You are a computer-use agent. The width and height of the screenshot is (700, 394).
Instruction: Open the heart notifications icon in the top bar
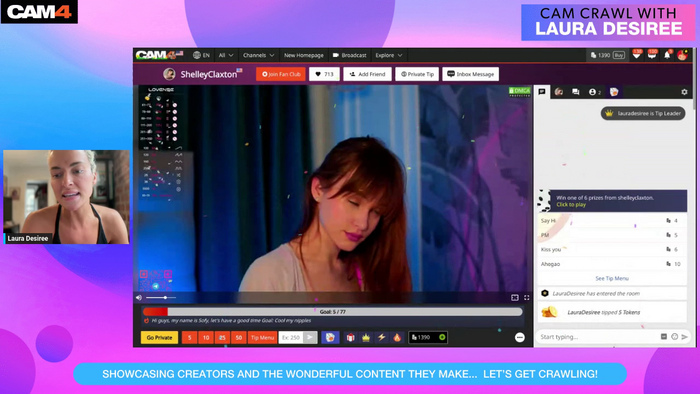point(637,55)
